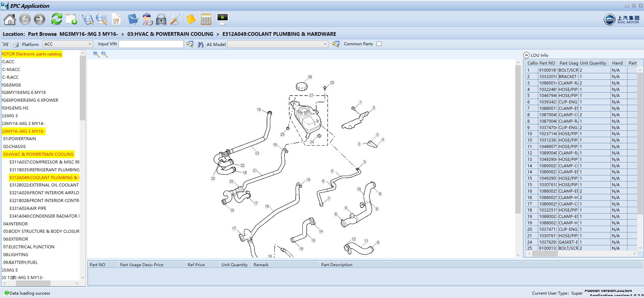The image size is (644, 298).
Task: Click the Back arrow button
Action: tap(25, 19)
